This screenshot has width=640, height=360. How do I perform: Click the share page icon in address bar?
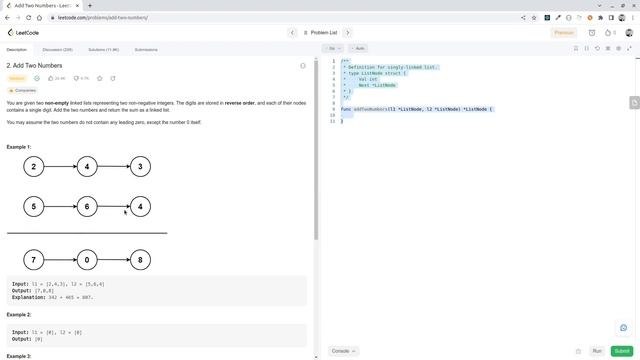[x=523, y=18]
